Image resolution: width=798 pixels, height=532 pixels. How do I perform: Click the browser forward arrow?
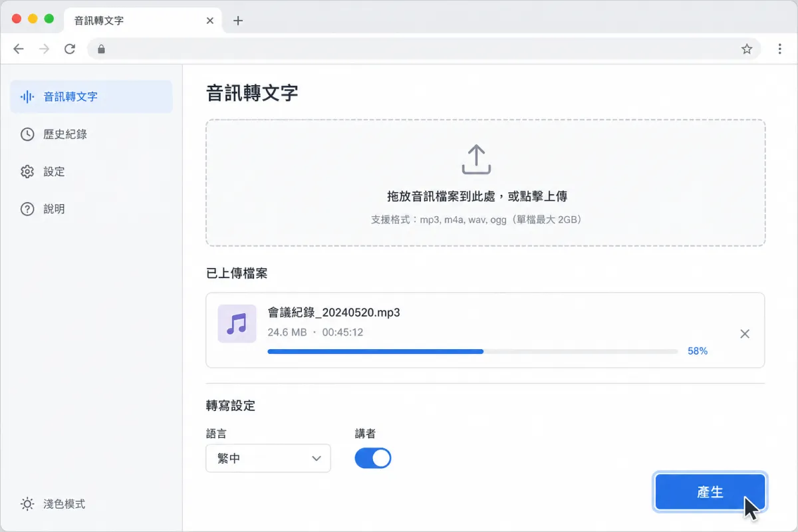point(44,49)
